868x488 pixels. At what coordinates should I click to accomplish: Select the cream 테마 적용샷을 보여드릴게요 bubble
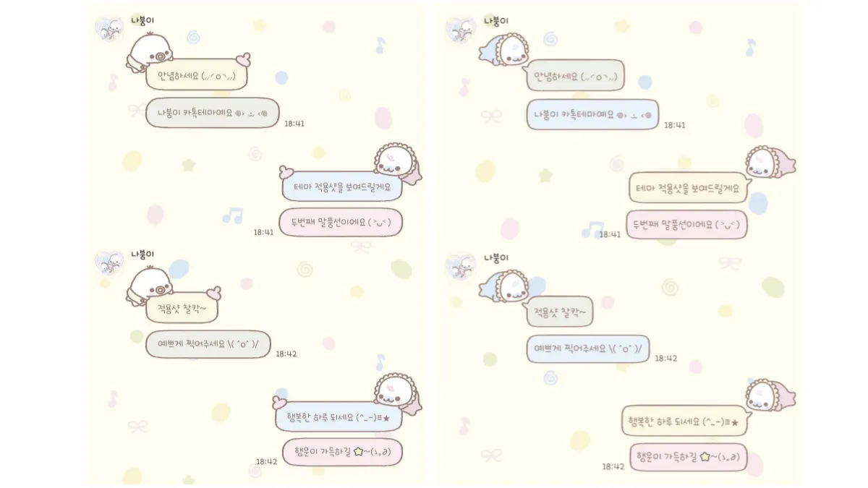[687, 188]
